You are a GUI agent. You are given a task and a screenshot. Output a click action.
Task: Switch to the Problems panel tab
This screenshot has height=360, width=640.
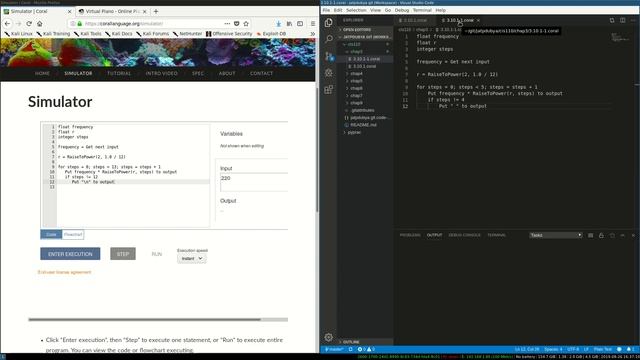410,235
